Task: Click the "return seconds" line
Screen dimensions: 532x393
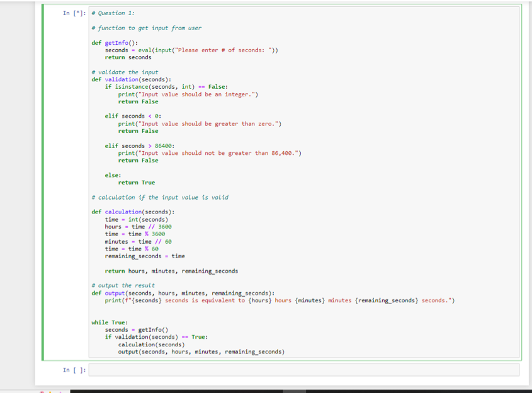Action: click(x=128, y=57)
